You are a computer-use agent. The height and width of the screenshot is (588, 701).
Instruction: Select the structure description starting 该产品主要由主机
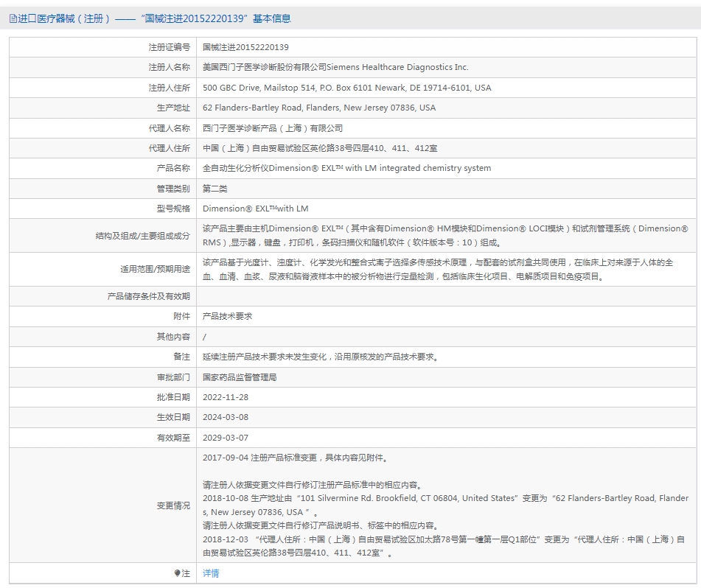(445, 236)
